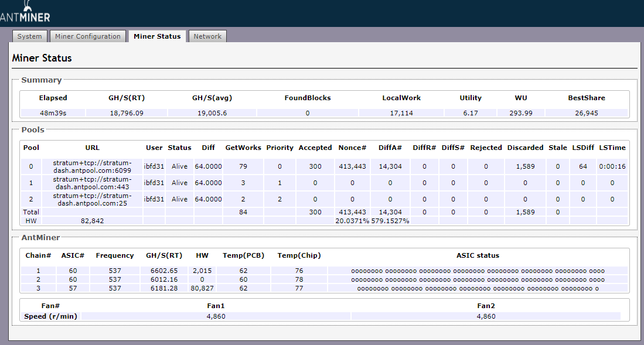Click the Fan2 column header
This screenshot has height=345, width=644.
tap(486, 306)
